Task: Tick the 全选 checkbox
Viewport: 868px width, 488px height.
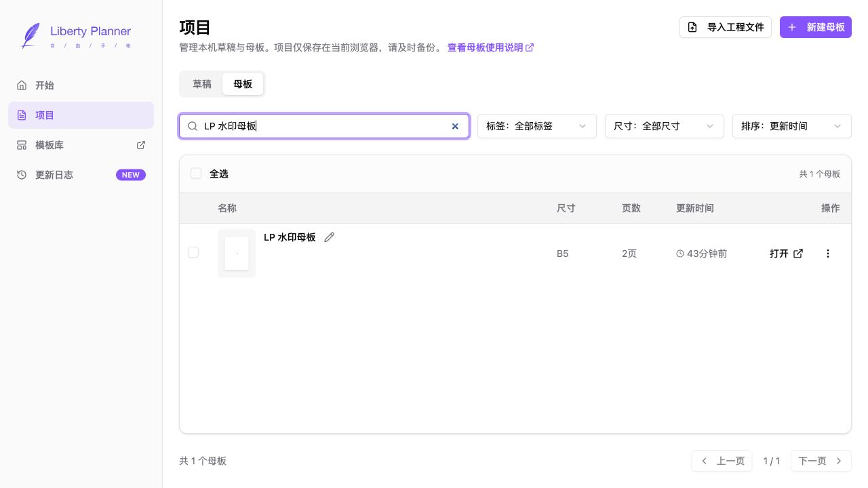Action: click(x=196, y=174)
